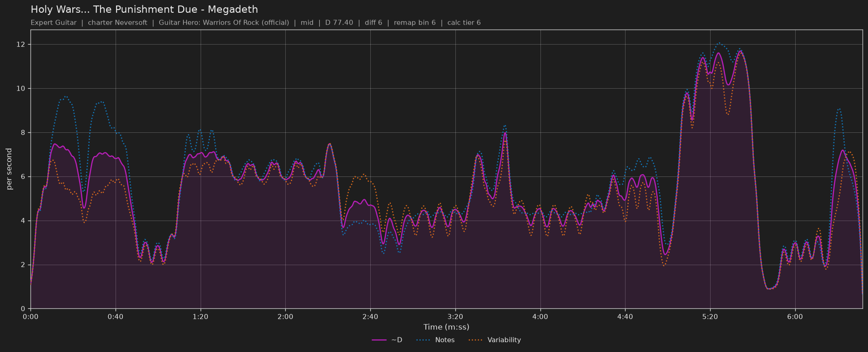Viewport: 868px width, 352px height.
Task: Click the 'D 77.40' difficulty value
Action: tap(339, 23)
